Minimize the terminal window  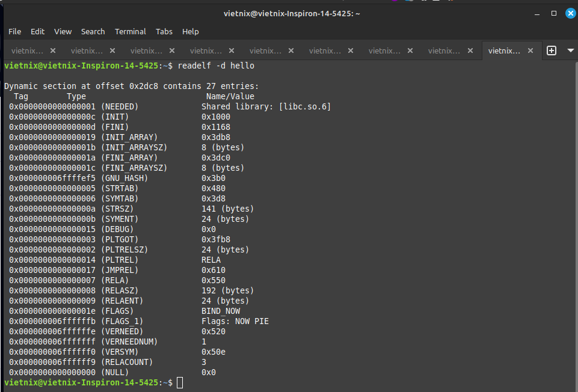click(537, 14)
